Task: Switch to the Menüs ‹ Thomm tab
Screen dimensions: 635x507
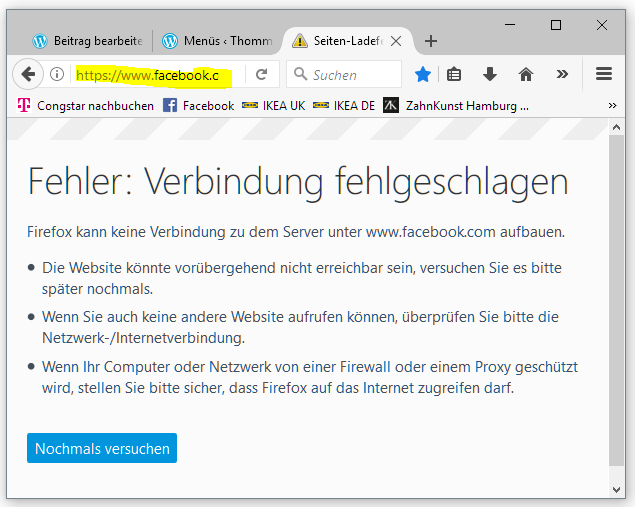Action: [x=217, y=41]
